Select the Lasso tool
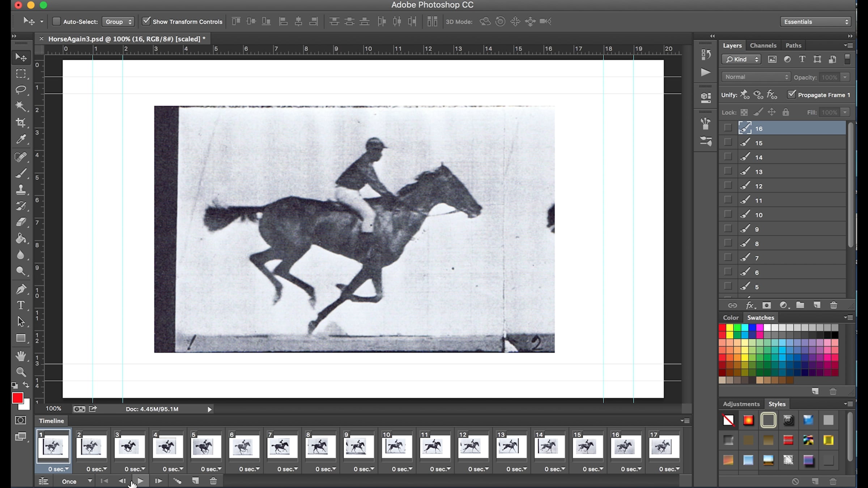Image resolution: width=868 pixels, height=488 pixels. [x=21, y=89]
